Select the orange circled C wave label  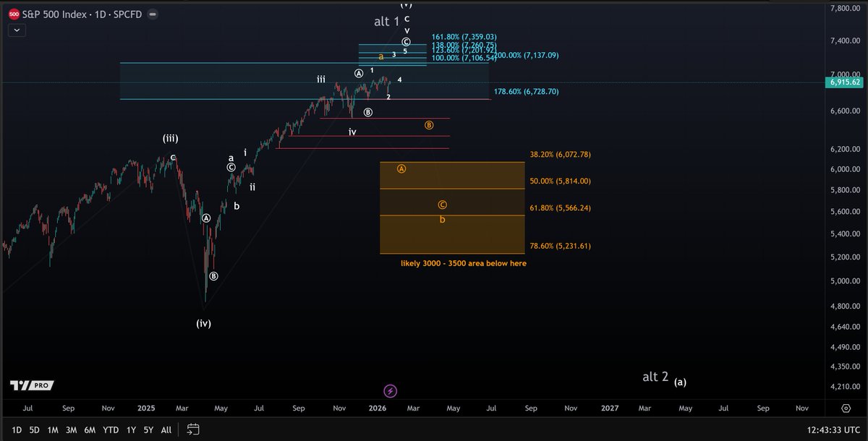442,205
